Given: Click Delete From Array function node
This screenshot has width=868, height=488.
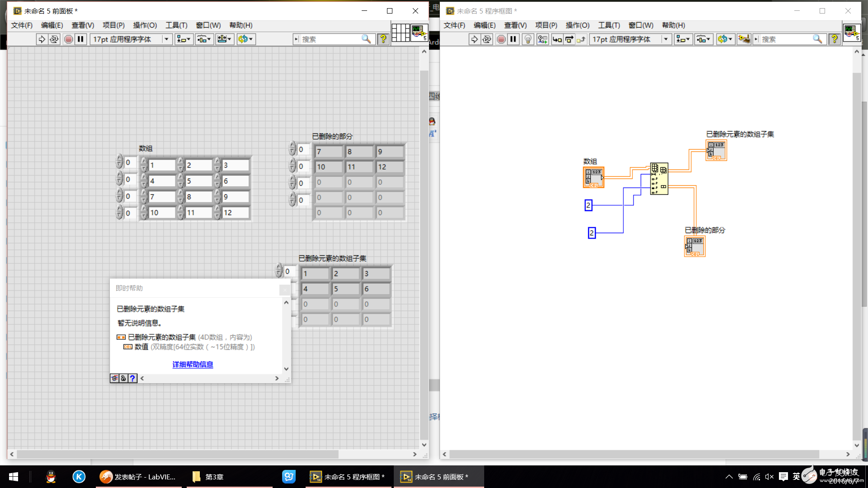Looking at the screenshot, I should coord(659,179).
